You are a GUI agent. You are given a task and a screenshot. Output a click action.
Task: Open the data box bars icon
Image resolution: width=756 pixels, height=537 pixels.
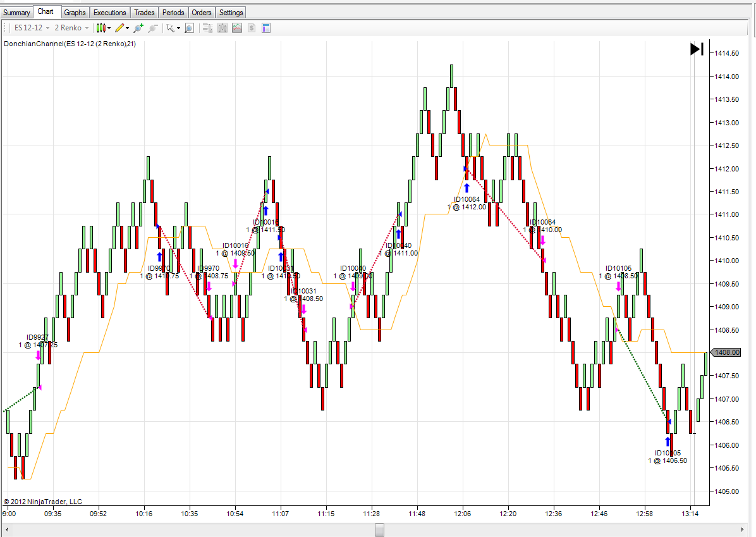pos(223,28)
